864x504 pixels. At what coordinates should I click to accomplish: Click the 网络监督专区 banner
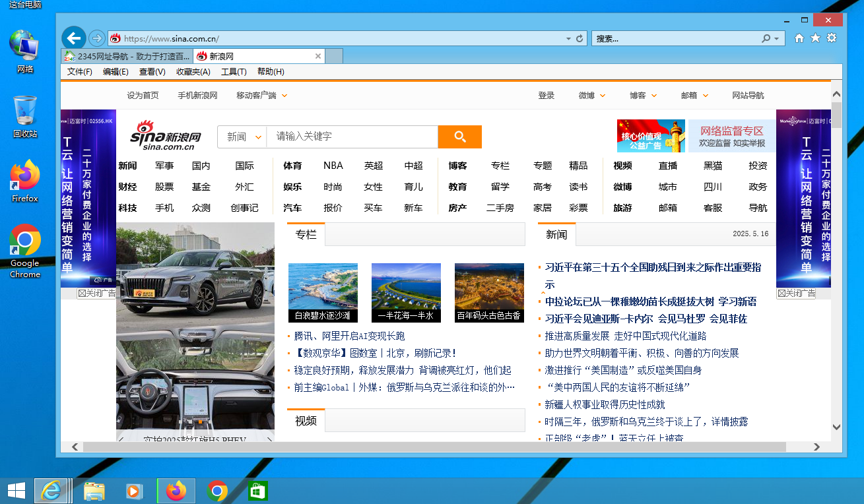pos(732,136)
